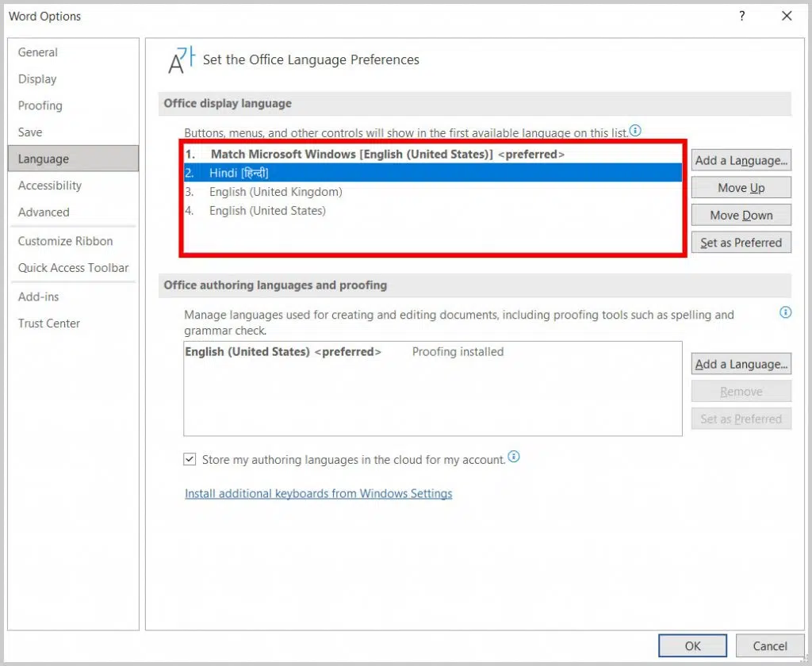This screenshot has width=812, height=666.
Task: Open the Display options category
Action: pos(74,79)
